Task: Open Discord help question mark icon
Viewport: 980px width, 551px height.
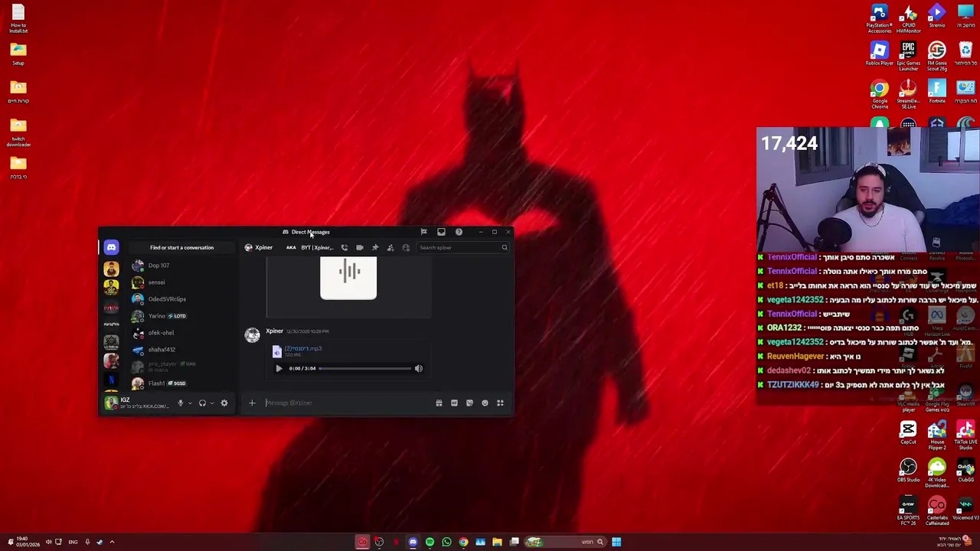Action: (x=459, y=232)
